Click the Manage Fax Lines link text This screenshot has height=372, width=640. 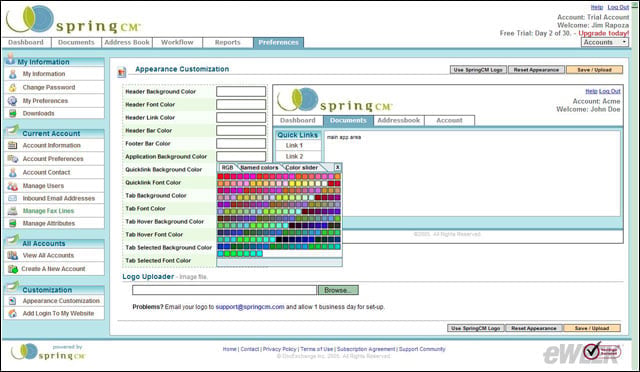tap(48, 211)
